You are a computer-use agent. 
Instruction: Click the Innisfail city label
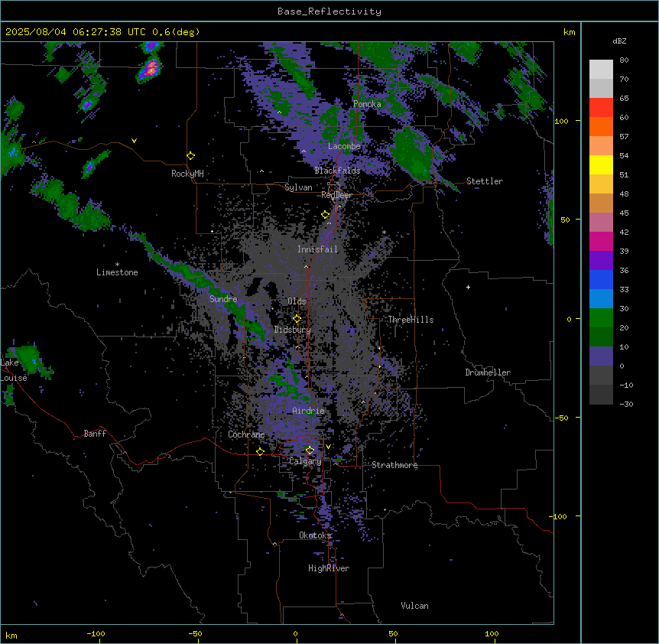[x=318, y=249]
